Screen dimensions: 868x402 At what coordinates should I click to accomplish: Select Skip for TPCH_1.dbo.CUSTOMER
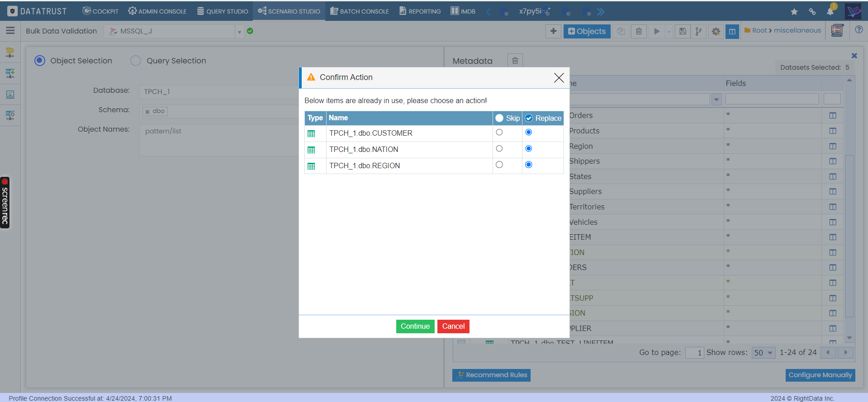(x=499, y=132)
